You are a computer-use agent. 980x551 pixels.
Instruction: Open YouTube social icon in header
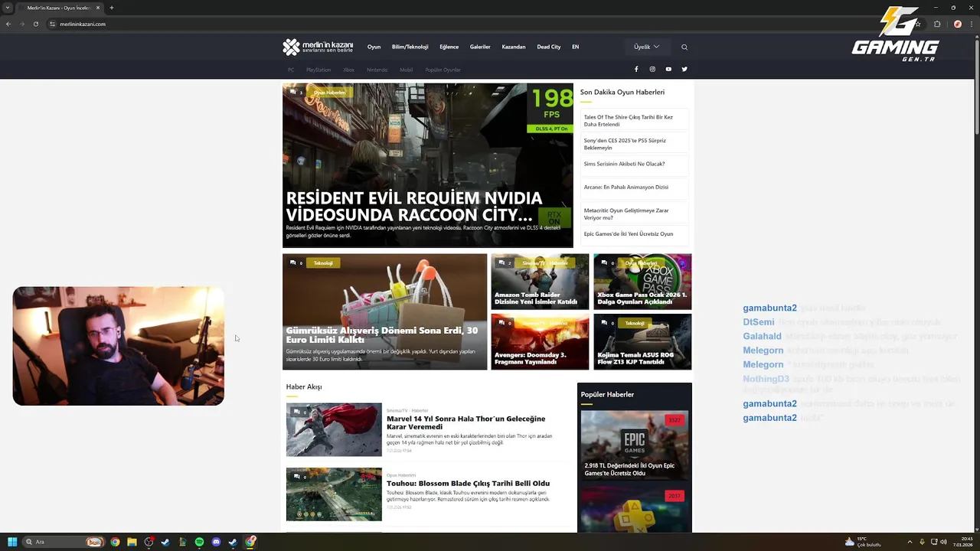click(668, 69)
